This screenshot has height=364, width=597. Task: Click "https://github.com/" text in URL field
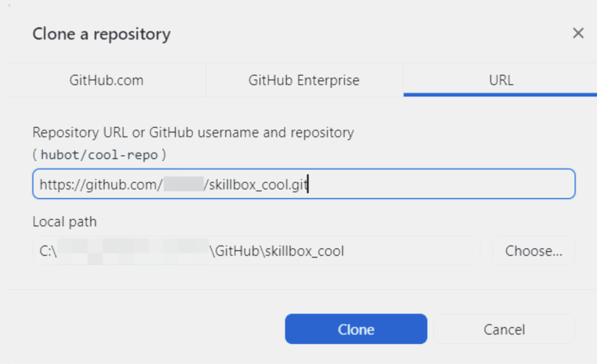click(101, 185)
